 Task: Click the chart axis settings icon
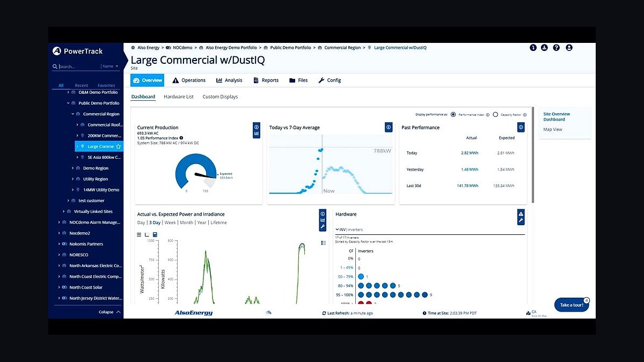(147, 234)
